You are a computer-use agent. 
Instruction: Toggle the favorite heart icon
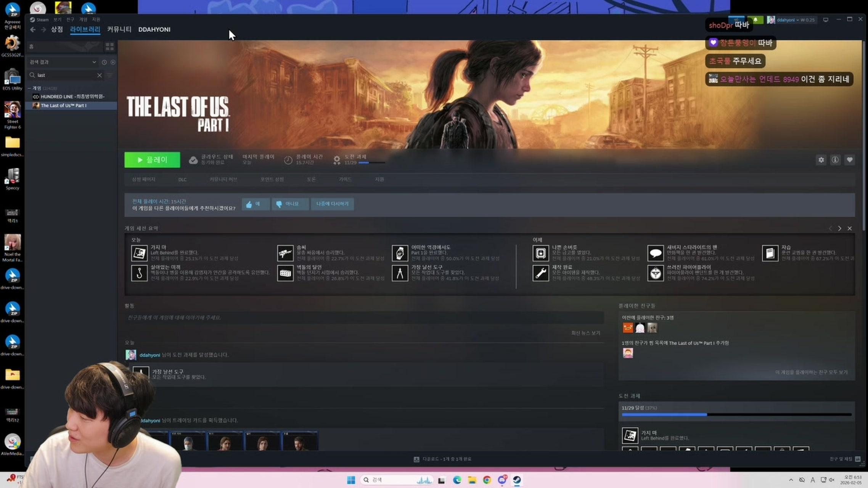(x=849, y=160)
